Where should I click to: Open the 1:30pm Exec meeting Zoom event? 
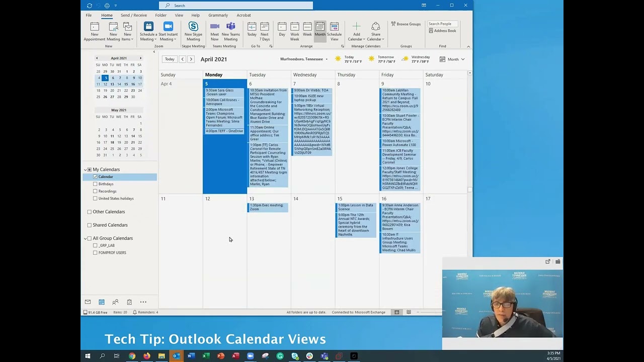click(268, 207)
